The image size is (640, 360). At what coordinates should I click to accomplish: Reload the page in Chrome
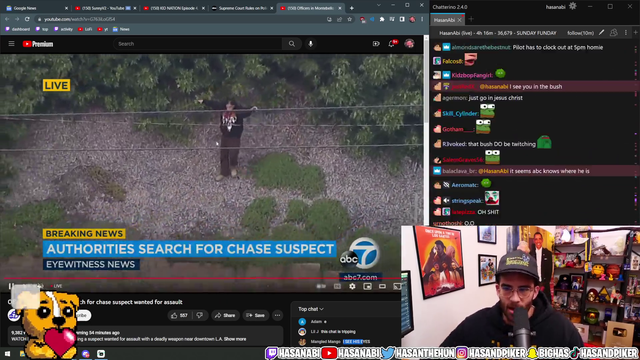(x=27, y=19)
